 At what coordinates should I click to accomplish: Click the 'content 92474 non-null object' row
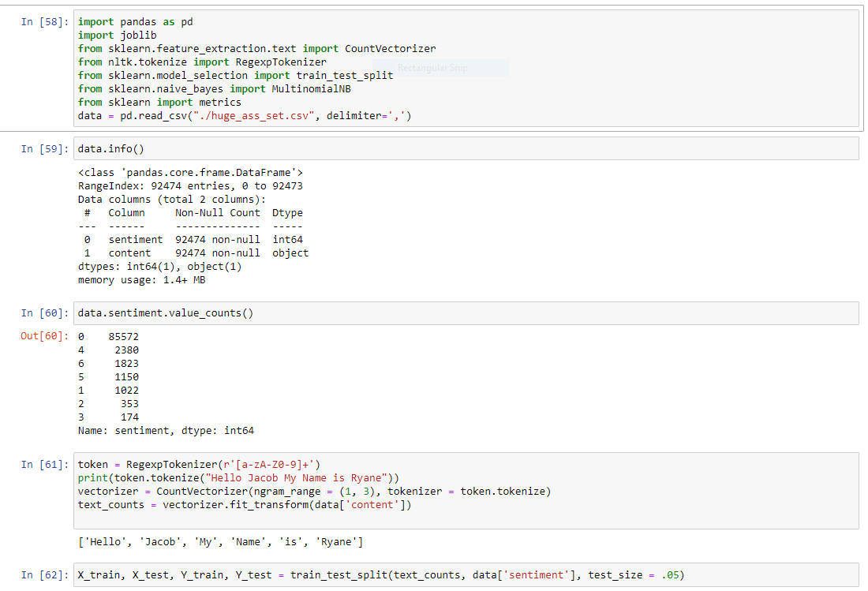pyautogui.click(x=196, y=252)
